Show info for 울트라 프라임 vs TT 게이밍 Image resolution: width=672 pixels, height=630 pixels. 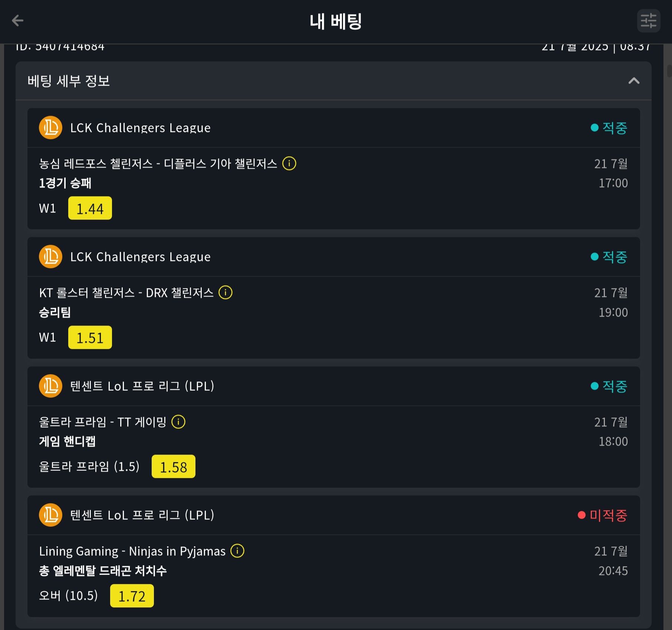coord(178,422)
